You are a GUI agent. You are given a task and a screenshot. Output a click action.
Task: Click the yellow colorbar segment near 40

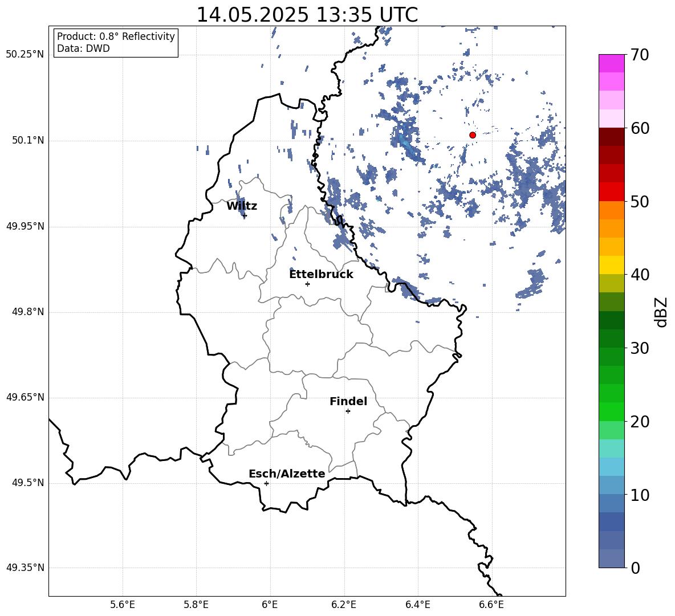click(612, 265)
